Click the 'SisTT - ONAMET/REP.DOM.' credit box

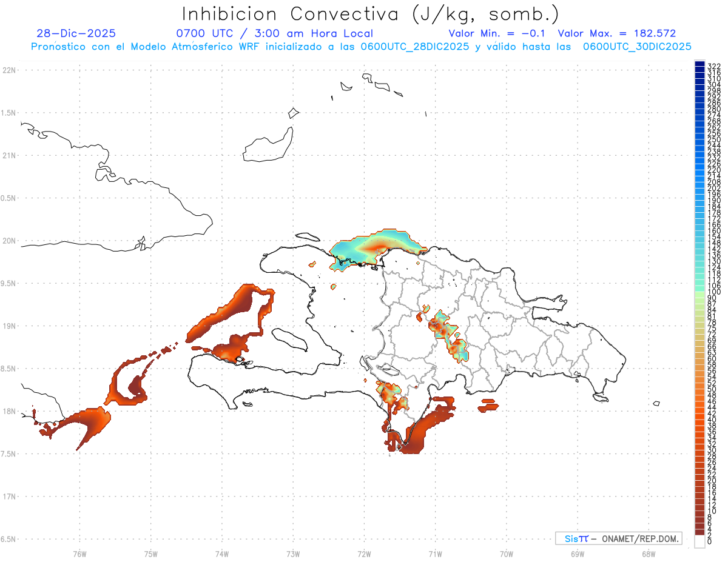pos(619,538)
